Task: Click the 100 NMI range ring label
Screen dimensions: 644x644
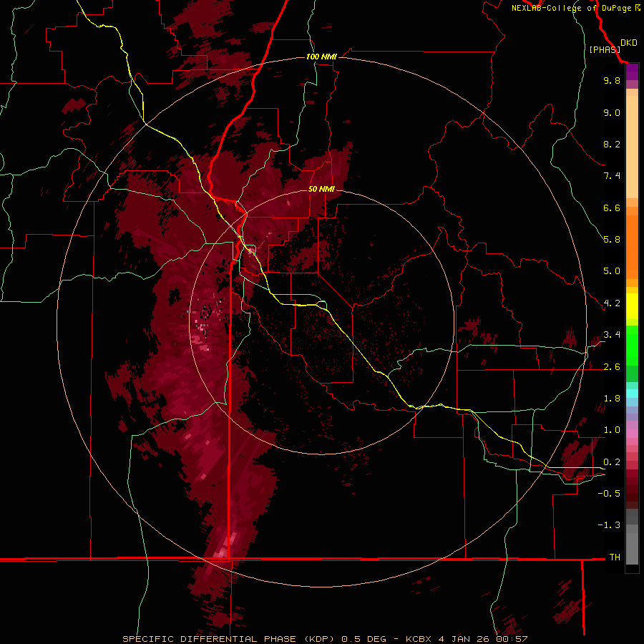Action: tap(321, 57)
